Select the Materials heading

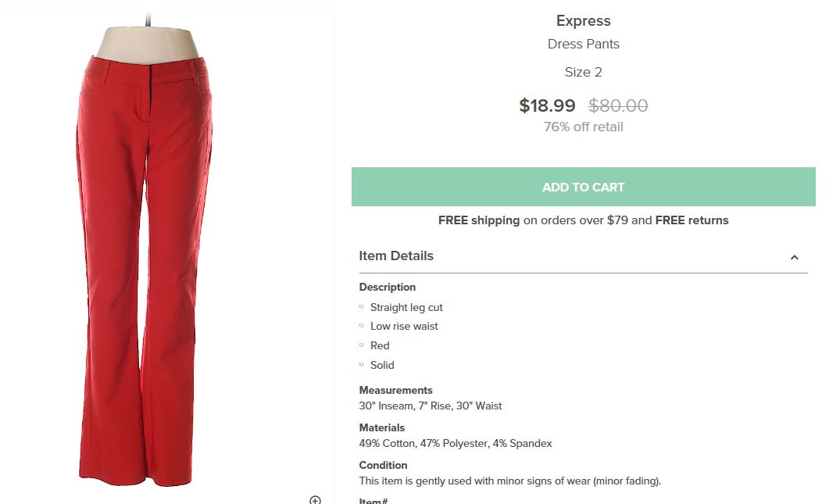pos(382,427)
